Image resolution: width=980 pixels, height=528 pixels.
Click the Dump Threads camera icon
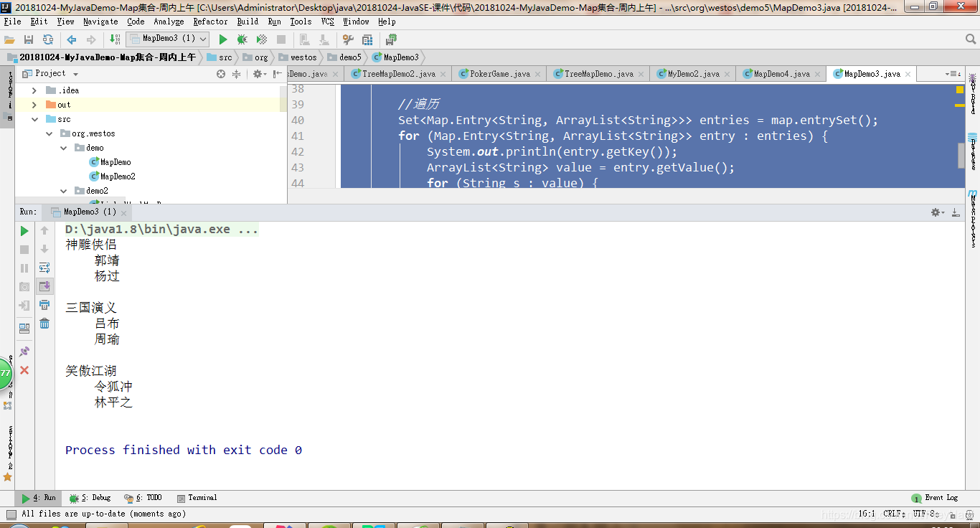coord(24,287)
